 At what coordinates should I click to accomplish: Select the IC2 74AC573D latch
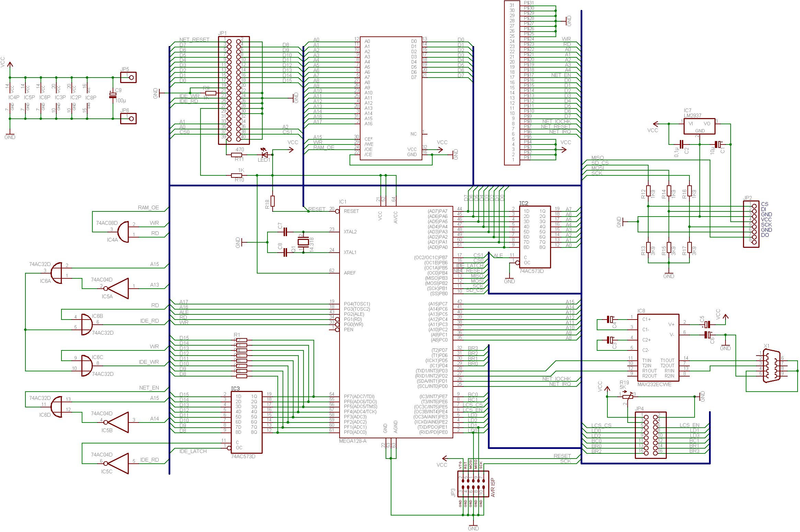point(535,237)
